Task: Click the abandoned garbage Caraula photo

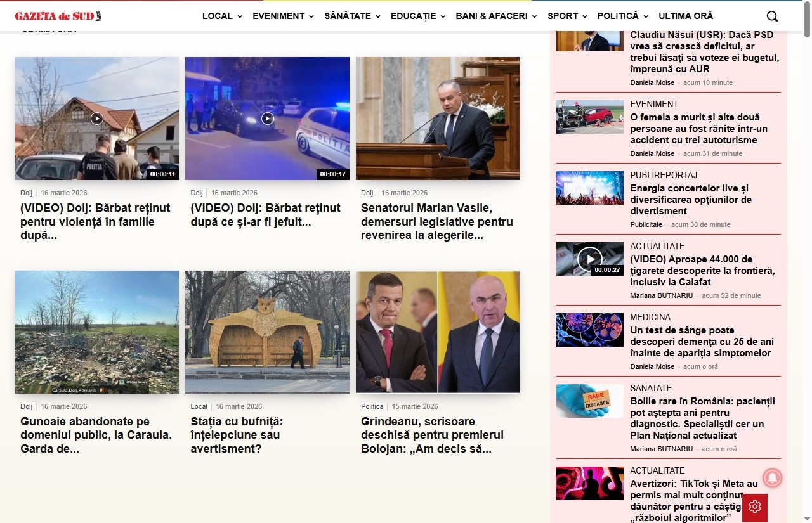Action: click(x=97, y=332)
